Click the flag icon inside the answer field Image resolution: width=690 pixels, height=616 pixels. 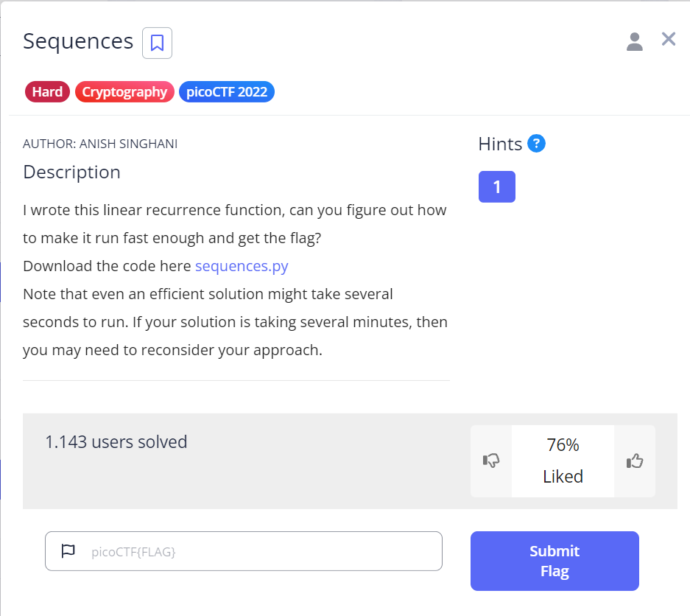click(68, 551)
